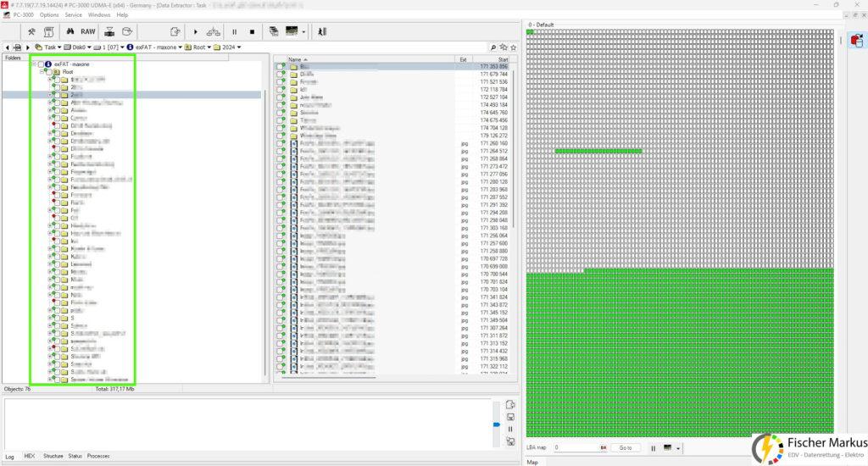Viewport: 868px width, 466px height.
Task: Click the blue log slider handle
Action: pos(497,424)
